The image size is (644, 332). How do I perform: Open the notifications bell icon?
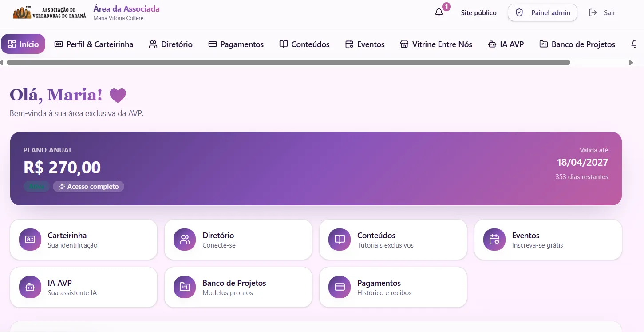439,13
